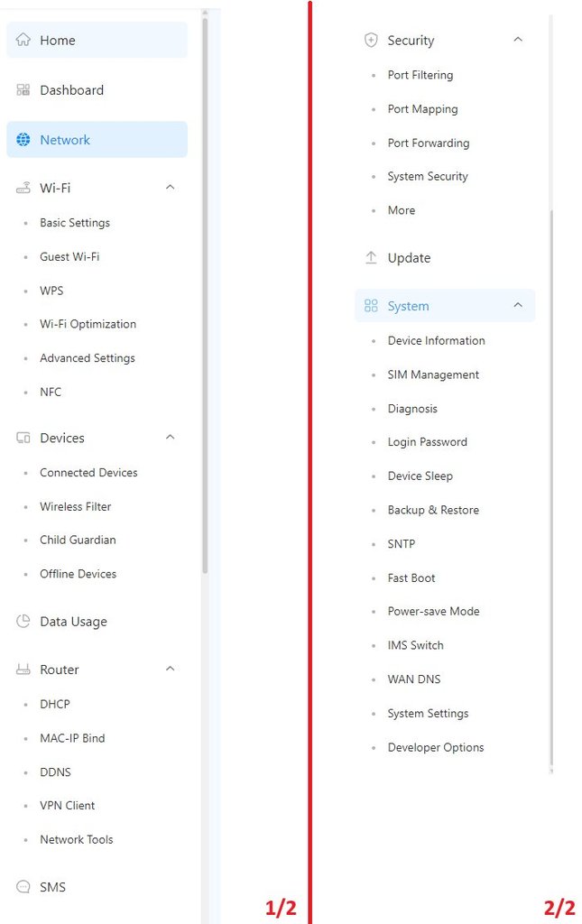Open Dashboard via its grid icon

click(x=23, y=90)
